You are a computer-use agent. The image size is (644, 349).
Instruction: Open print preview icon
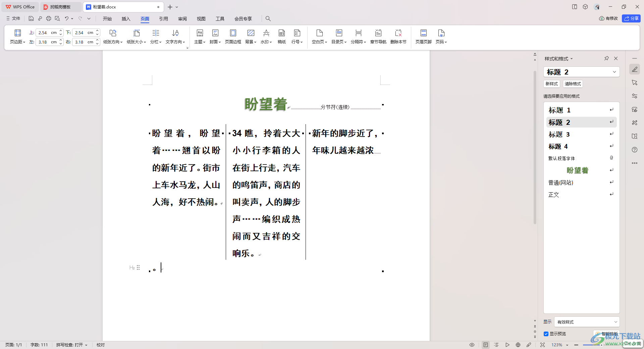pyautogui.click(x=57, y=18)
